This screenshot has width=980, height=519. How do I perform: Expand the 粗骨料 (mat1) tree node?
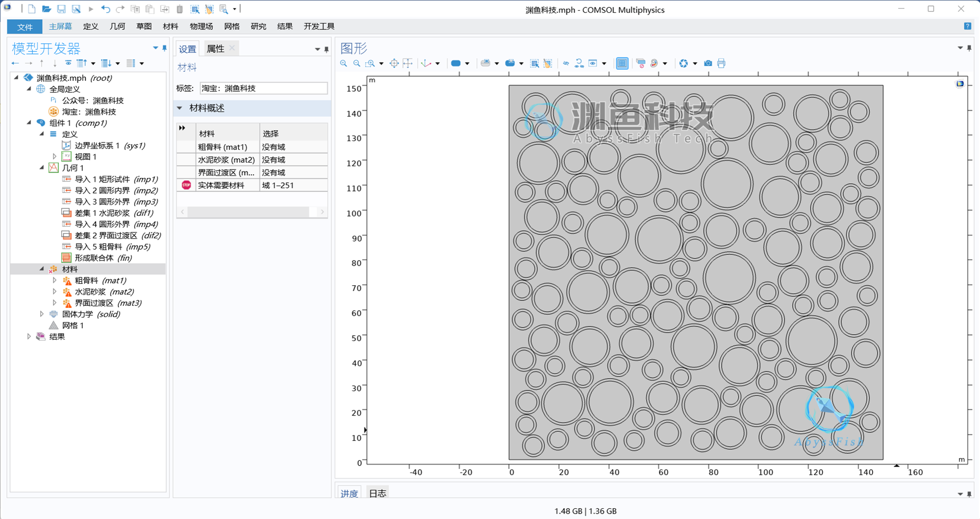[54, 280]
